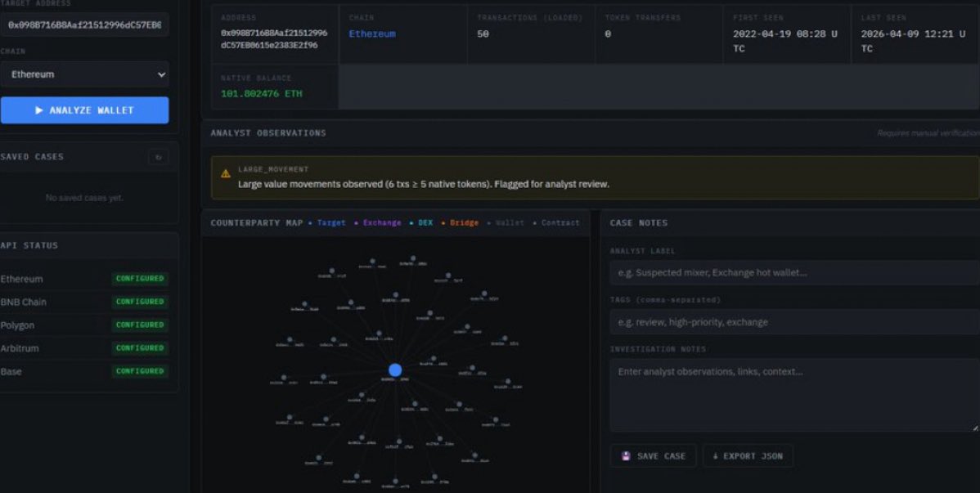Click the CONFIGURED badge next to BNB Chain

(x=140, y=302)
